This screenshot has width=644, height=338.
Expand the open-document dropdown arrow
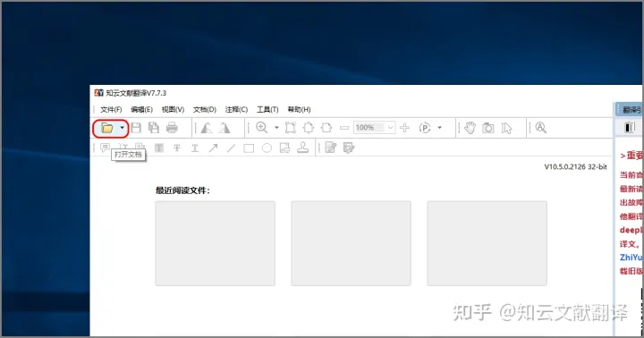(122, 128)
